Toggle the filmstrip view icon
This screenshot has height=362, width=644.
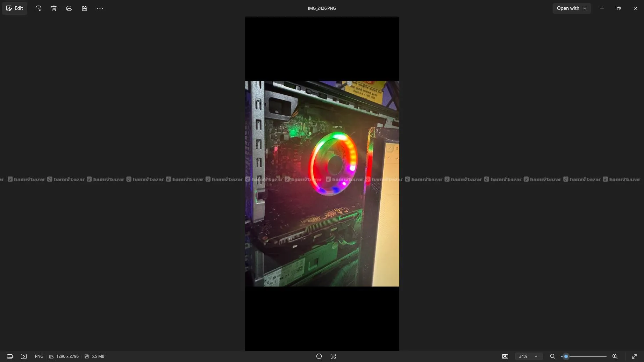coord(10,356)
